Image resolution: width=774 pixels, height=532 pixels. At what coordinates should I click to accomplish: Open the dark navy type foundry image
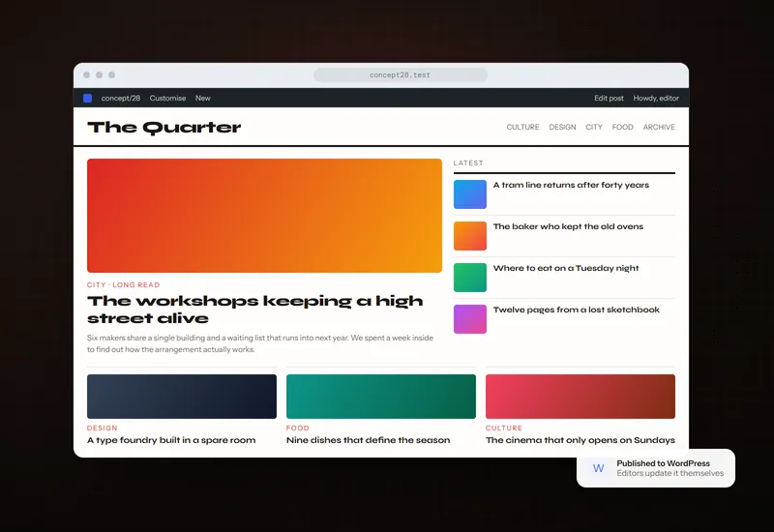pyautogui.click(x=182, y=397)
